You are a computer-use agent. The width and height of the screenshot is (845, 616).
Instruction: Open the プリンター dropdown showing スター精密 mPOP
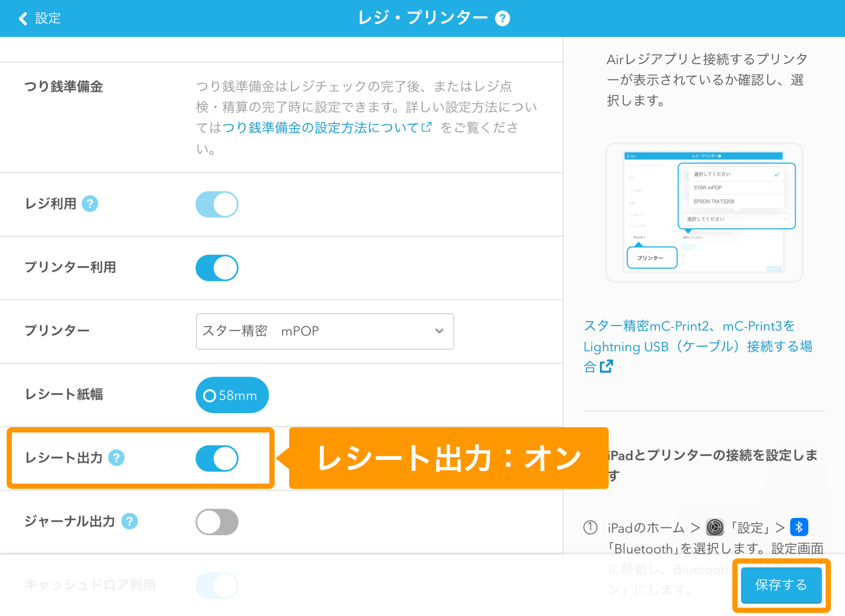click(324, 331)
